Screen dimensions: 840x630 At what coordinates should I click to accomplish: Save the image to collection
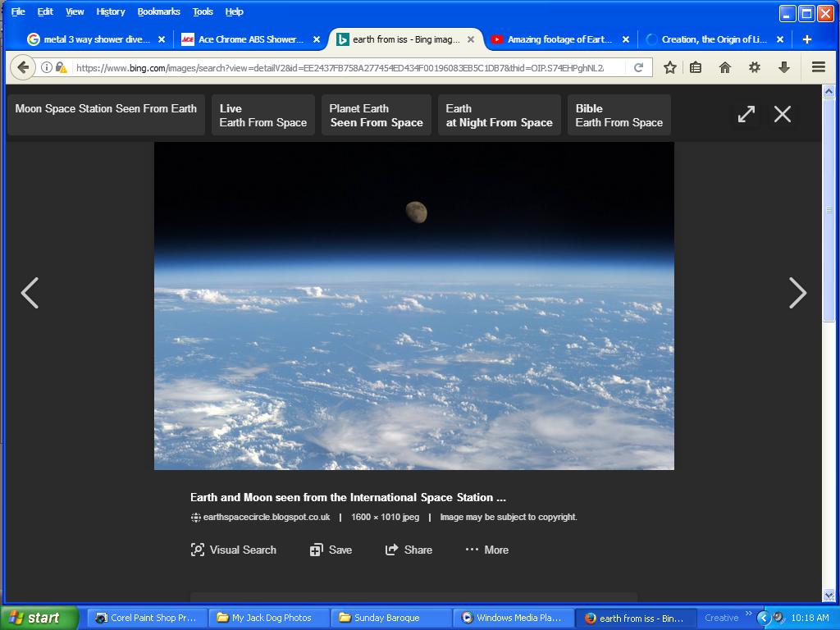click(x=331, y=550)
